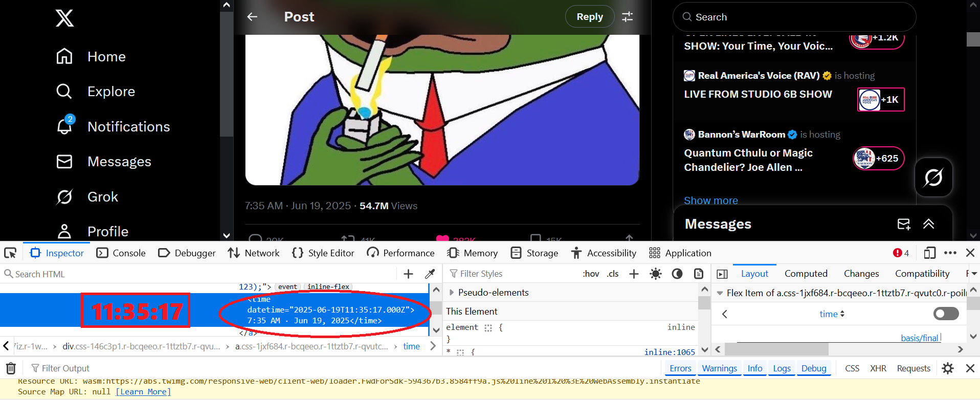The height and width of the screenshot is (400, 980).
Task: Click the error count indicator
Action: coord(901,253)
